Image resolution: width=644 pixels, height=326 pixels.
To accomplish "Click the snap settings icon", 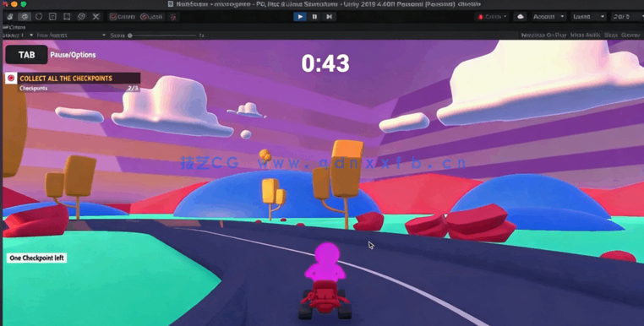I will click(174, 17).
